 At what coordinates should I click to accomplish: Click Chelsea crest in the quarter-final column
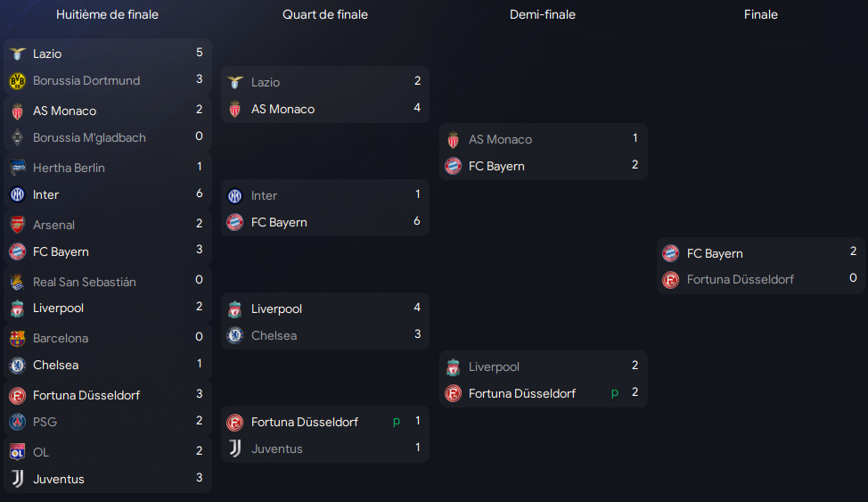click(x=235, y=335)
